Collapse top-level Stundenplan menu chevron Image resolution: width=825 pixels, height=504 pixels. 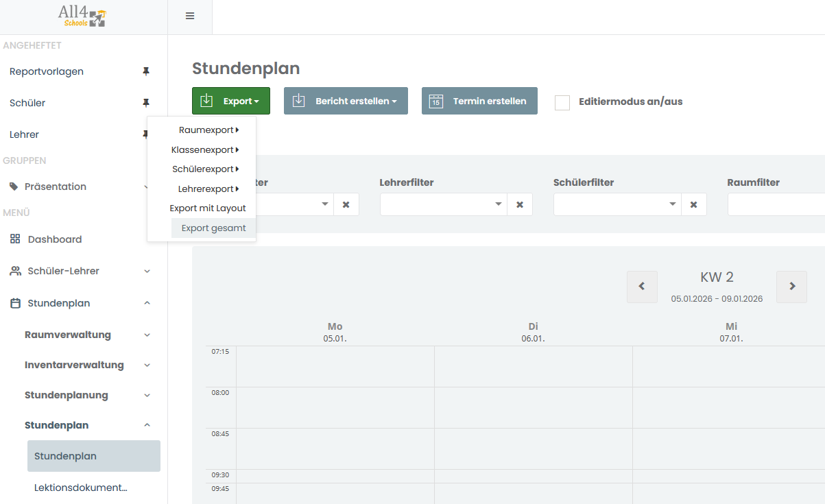tap(147, 303)
